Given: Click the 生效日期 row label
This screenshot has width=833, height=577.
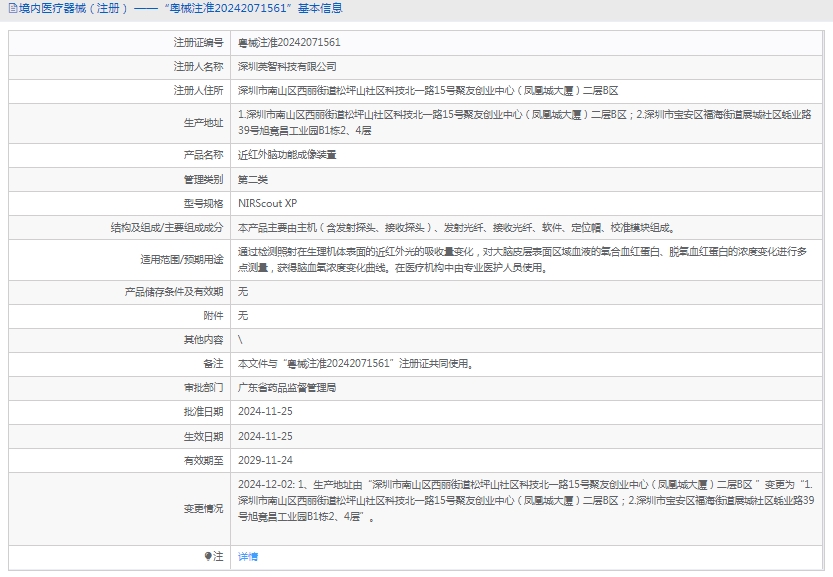Looking at the screenshot, I should pos(203,436).
